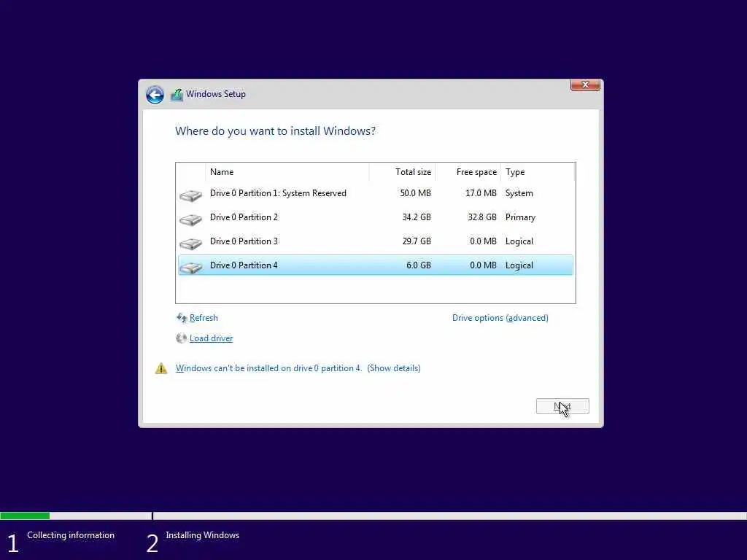
Task: Click the 29.7 GB total size cell
Action: pyautogui.click(x=417, y=241)
